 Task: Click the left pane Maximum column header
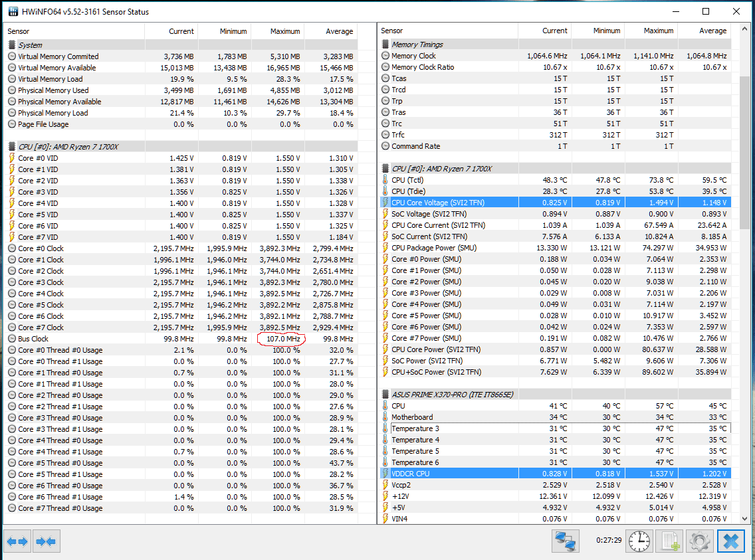[x=278, y=31]
